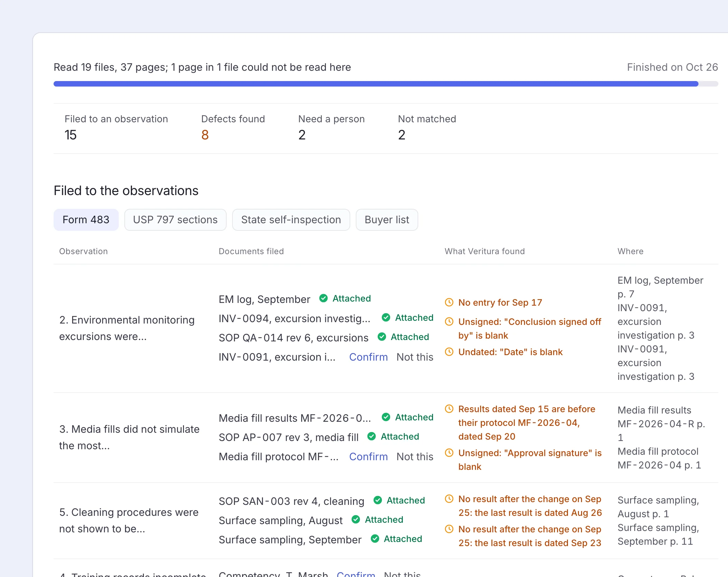The height and width of the screenshot is (577, 728).
Task: Click the Documents filed column header
Action: point(251,251)
